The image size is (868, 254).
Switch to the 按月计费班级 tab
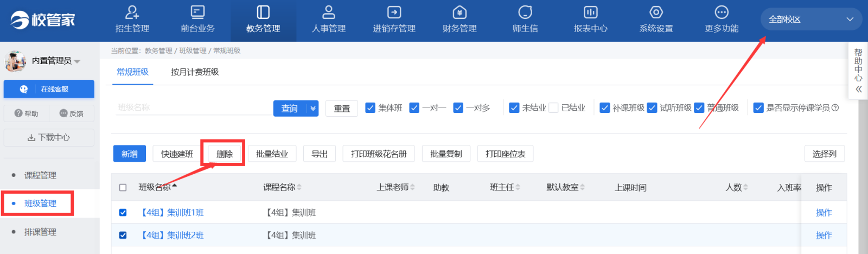(195, 72)
